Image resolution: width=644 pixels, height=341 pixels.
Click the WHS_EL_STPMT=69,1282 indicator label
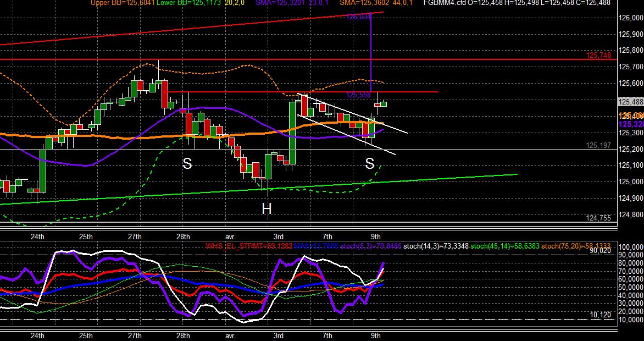[x=249, y=246]
